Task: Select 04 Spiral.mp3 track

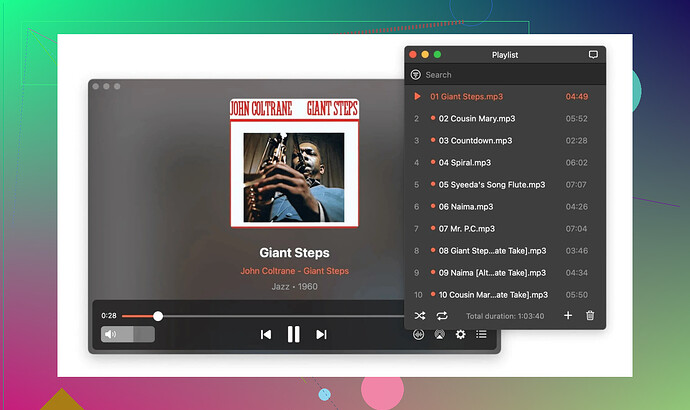Action: (505, 162)
